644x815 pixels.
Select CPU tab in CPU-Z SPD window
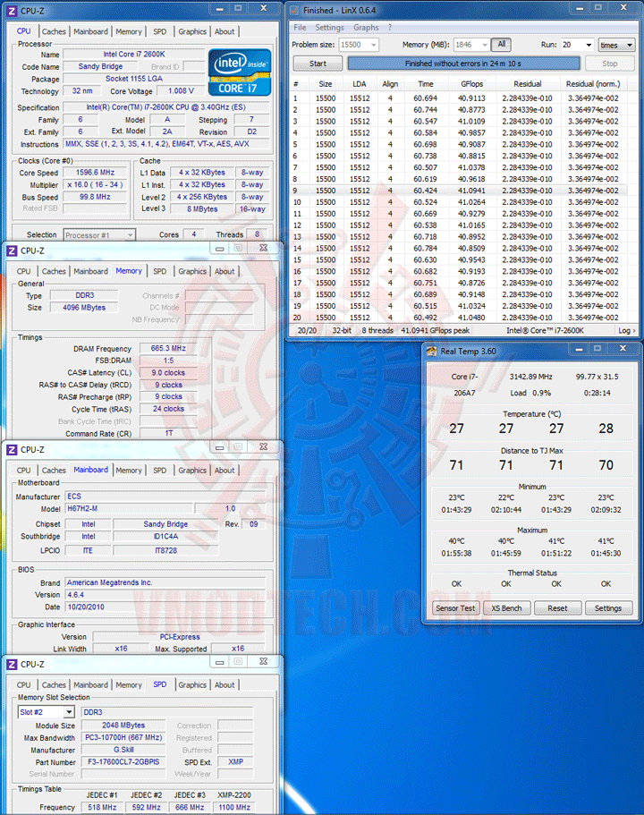[24, 685]
